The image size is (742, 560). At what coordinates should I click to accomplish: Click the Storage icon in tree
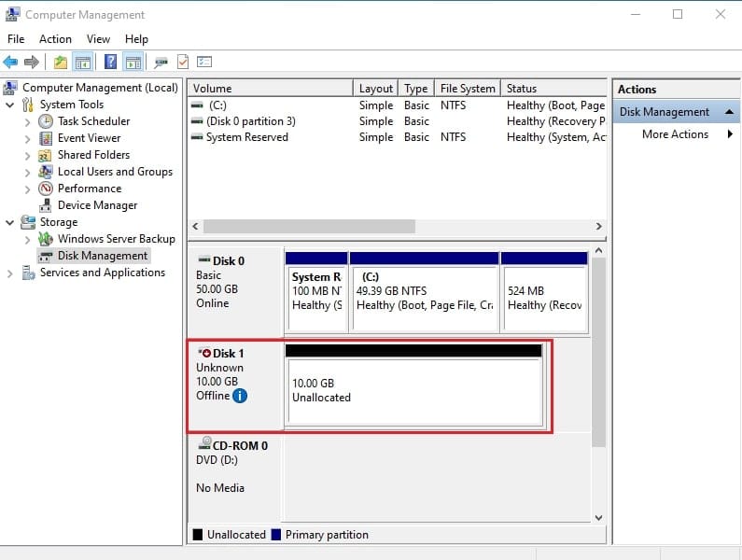pos(28,222)
